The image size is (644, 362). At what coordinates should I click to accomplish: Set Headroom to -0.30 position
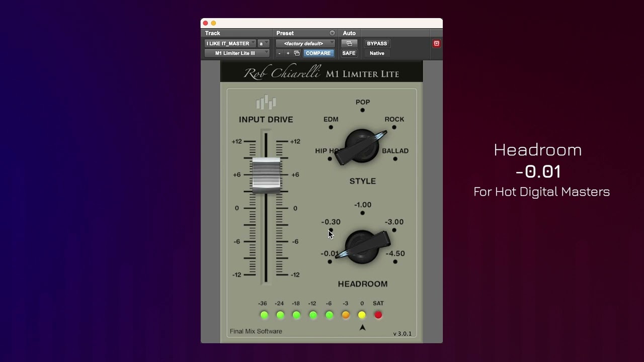(331, 230)
